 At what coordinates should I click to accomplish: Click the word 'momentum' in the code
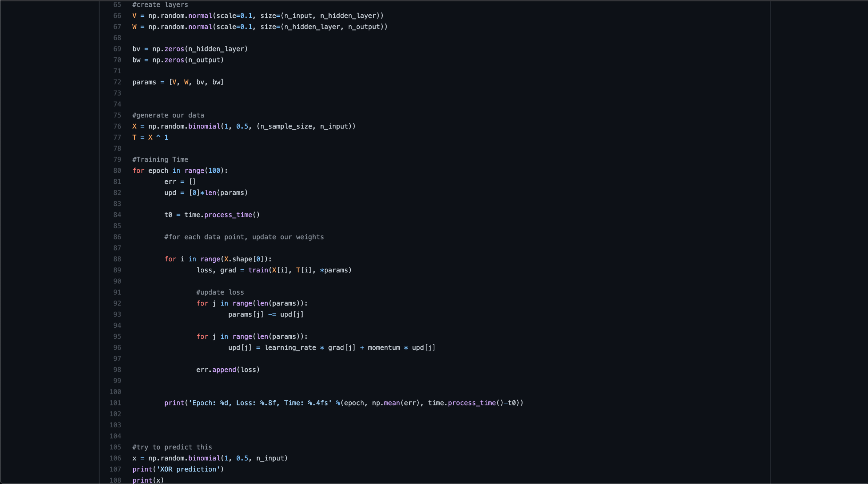pyautogui.click(x=384, y=348)
